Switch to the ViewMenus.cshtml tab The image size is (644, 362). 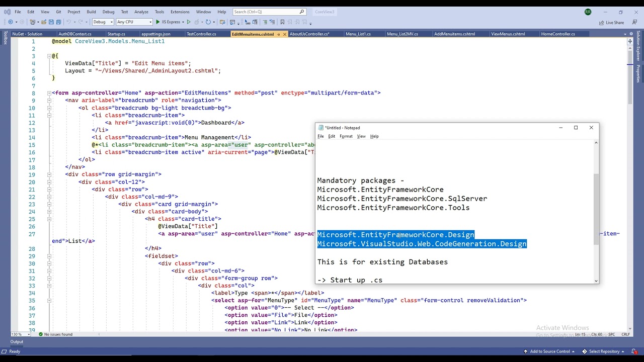point(508,34)
